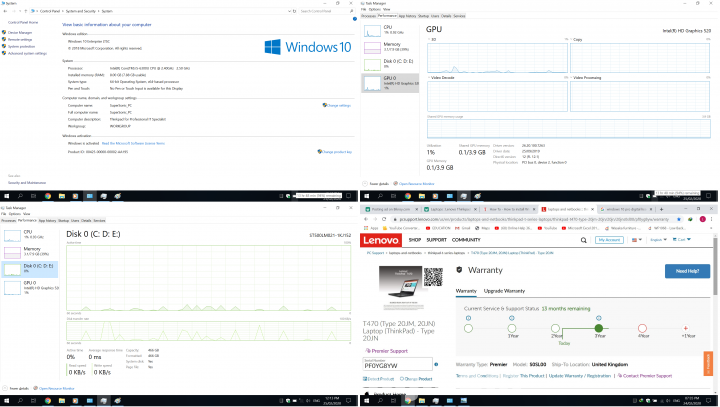
Task: Click the +1 Year marker on the warranty timeline
Action: [x=686, y=328]
